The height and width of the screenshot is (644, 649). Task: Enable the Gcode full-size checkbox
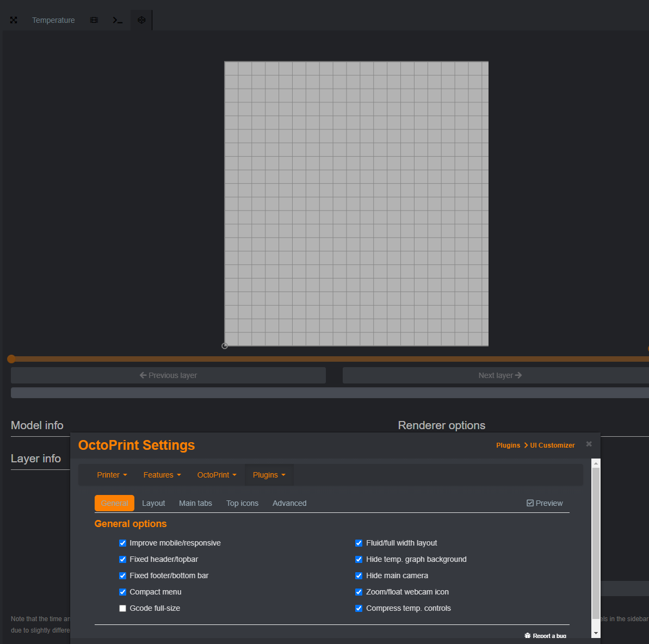[122, 608]
